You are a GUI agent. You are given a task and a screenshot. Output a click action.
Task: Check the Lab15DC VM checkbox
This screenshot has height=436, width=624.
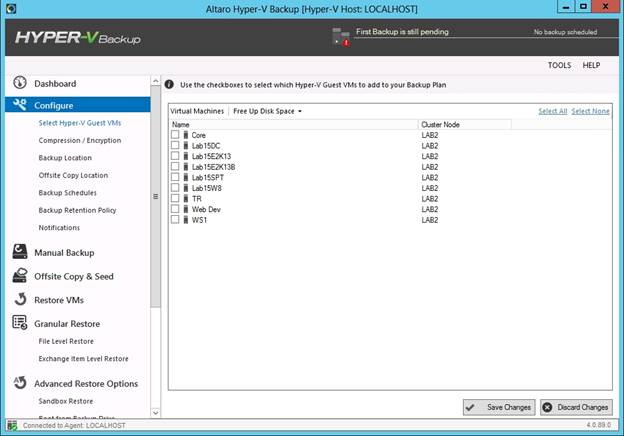[x=175, y=145]
